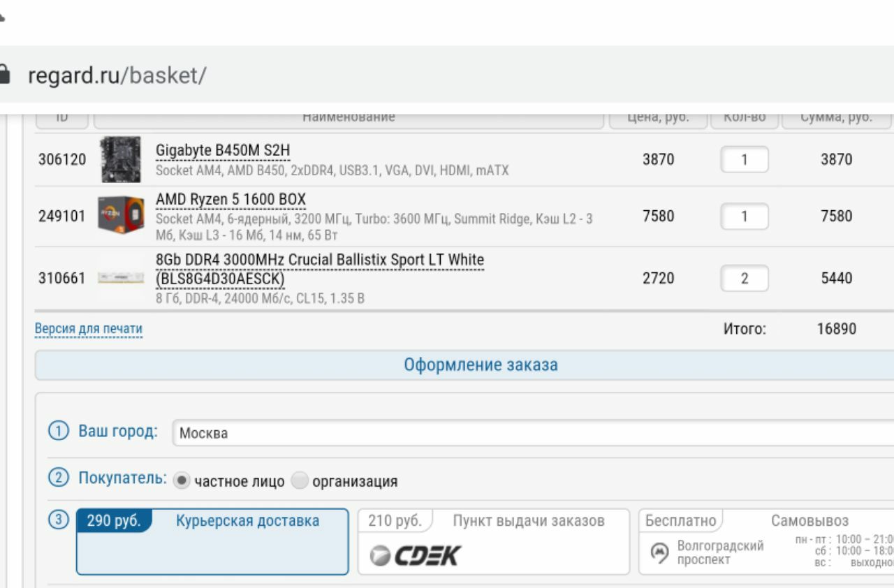Click the 'Ваш город' field with Москва
The image size is (894, 588).
pos(534,433)
